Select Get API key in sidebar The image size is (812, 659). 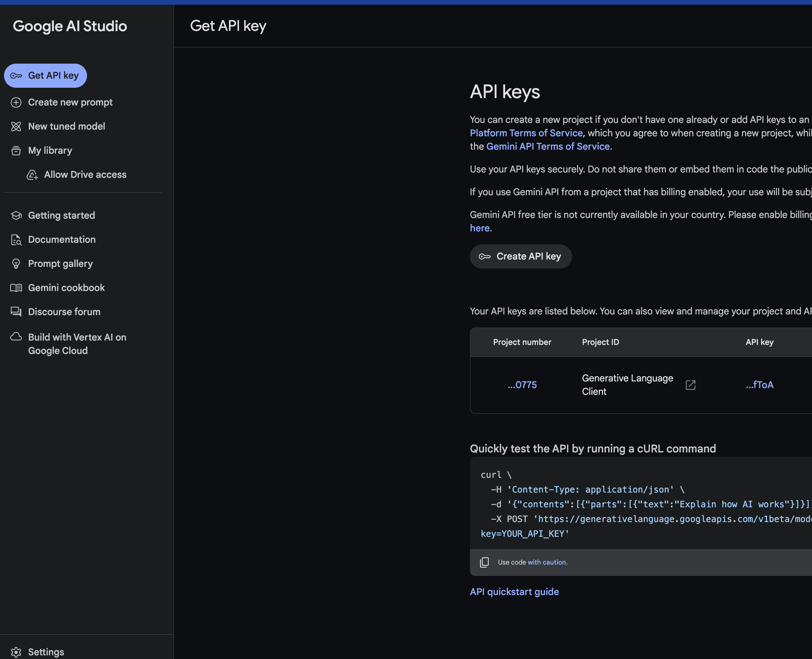coord(46,76)
